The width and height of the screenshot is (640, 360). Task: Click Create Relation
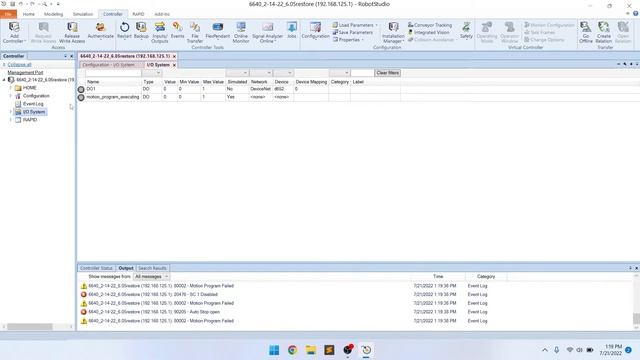pyautogui.click(x=604, y=32)
